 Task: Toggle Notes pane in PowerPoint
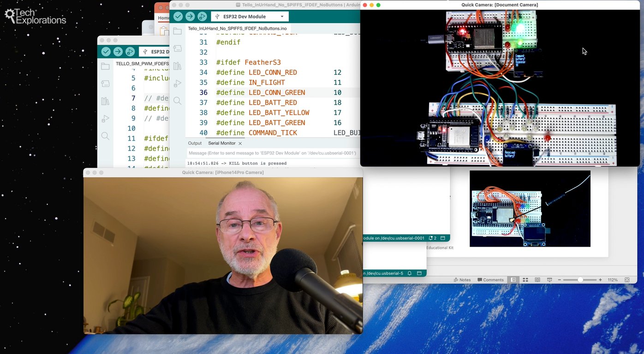tap(462, 280)
